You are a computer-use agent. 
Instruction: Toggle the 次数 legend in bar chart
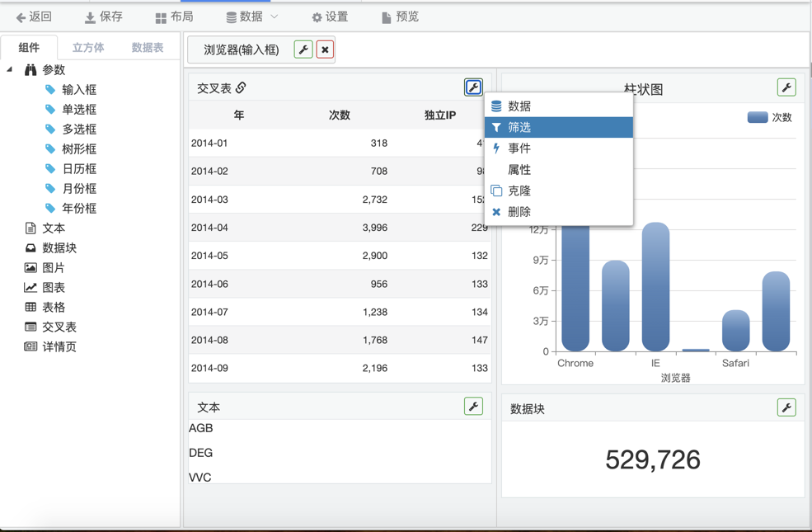pyautogui.click(x=769, y=117)
